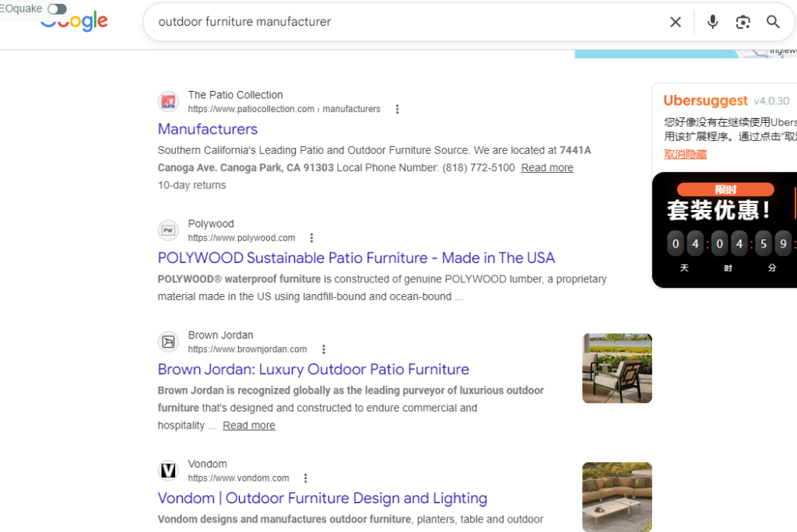
Task: Click the Polywood site name
Action: point(211,223)
